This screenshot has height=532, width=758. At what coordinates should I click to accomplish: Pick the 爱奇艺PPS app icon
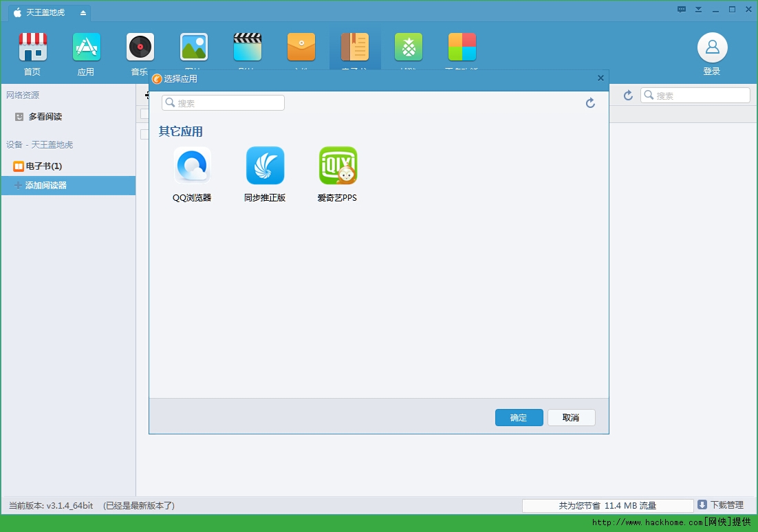338,166
